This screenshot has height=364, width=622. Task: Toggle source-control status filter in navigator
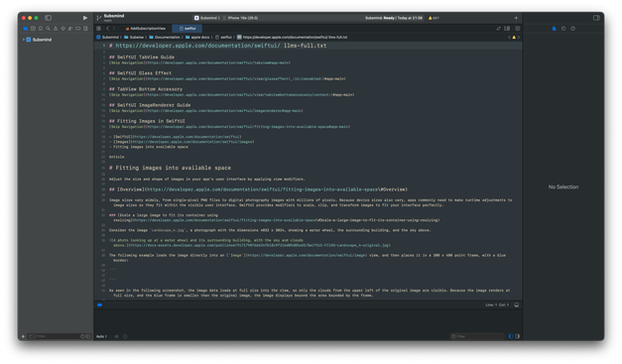click(x=87, y=336)
